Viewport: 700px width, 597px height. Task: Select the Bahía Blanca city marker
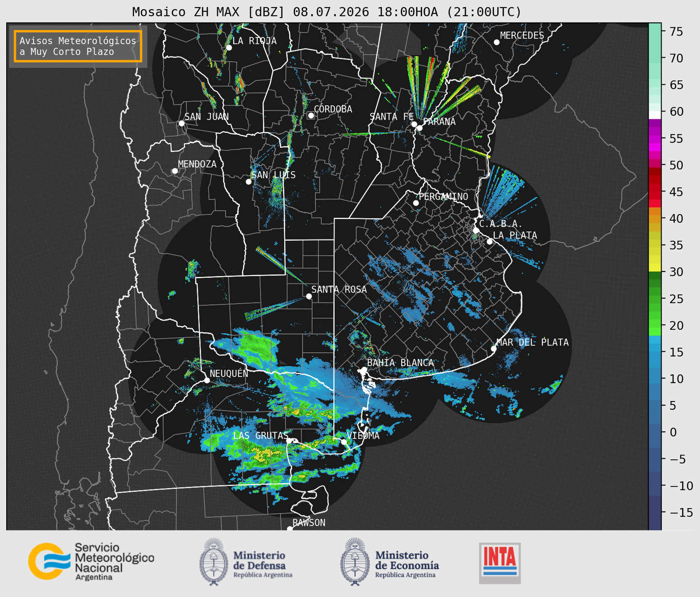pyautogui.click(x=364, y=369)
